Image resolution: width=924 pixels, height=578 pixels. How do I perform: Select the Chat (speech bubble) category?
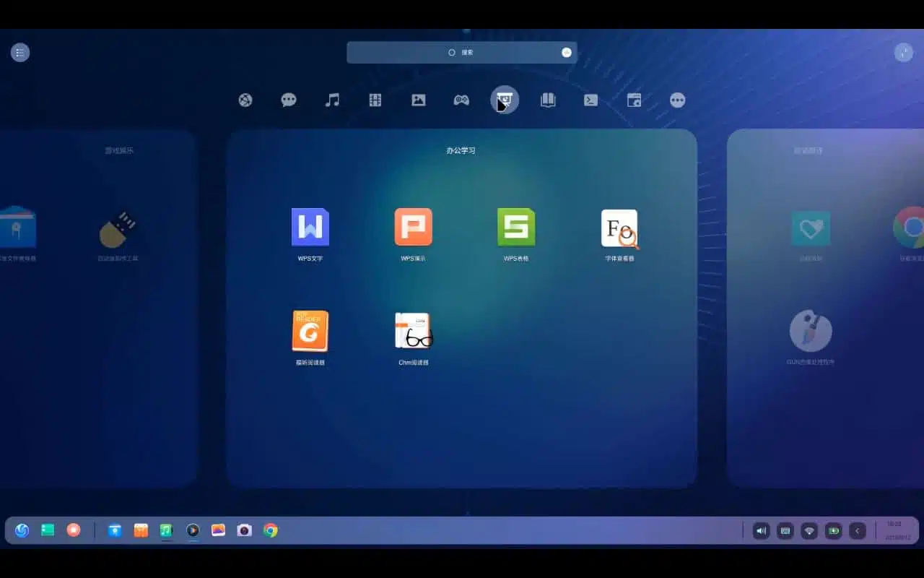(x=289, y=100)
